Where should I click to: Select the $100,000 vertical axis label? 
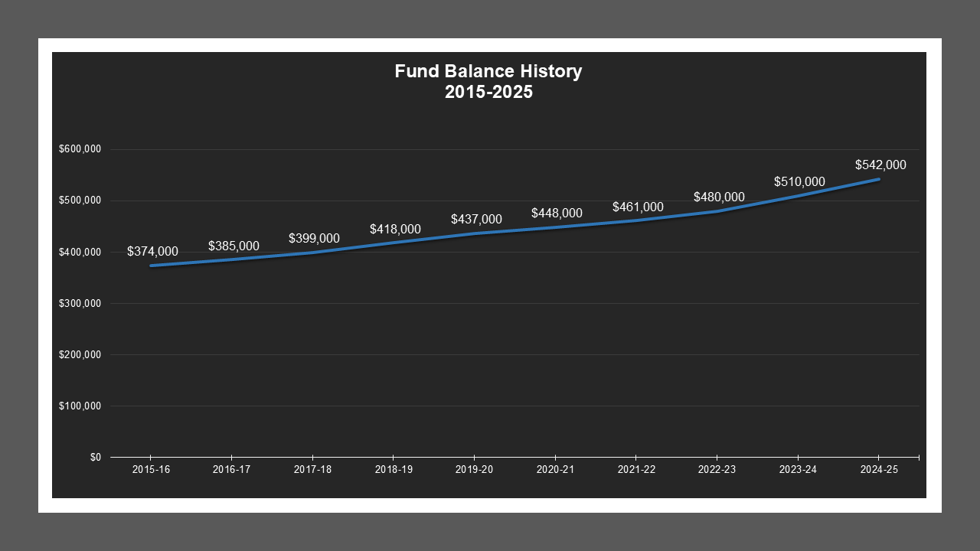tap(80, 406)
